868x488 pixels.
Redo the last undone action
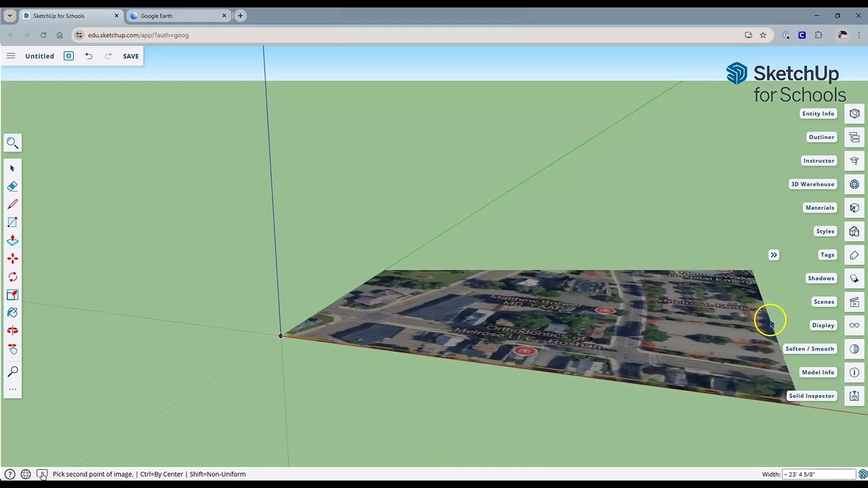pyautogui.click(x=108, y=56)
